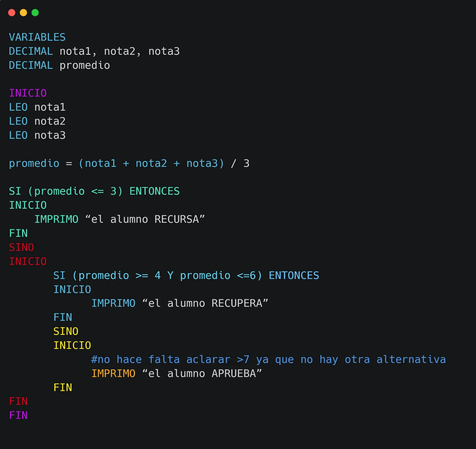This screenshot has width=476, height=449.
Task: Click the VARIABLES keyword
Action: [x=37, y=37]
